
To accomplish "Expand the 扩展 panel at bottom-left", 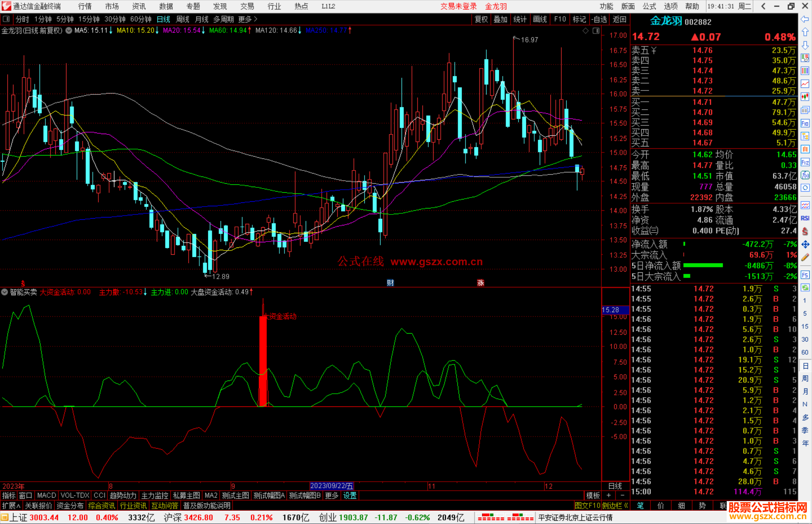I will coord(11,506).
